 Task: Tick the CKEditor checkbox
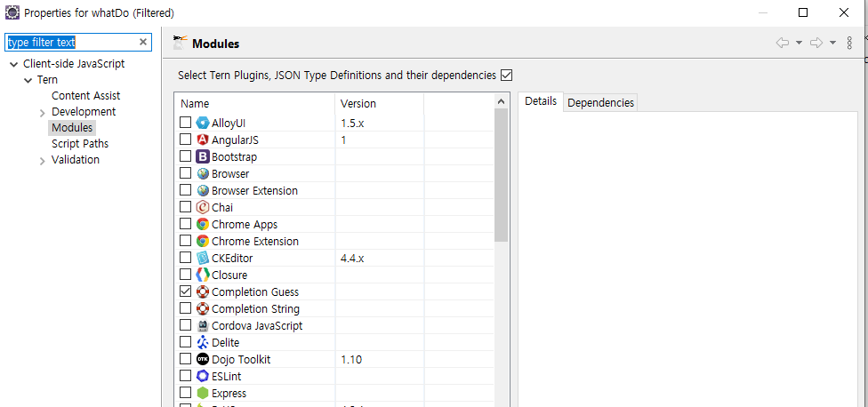coord(186,257)
